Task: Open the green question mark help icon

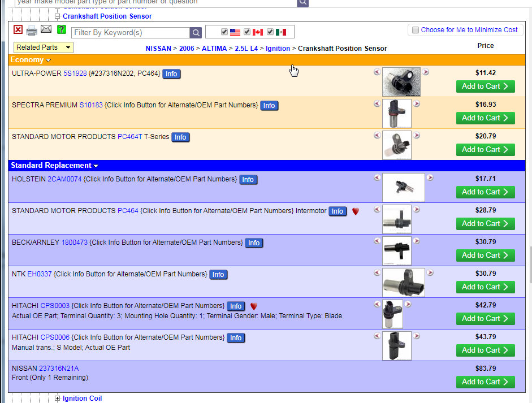Action: (62, 29)
